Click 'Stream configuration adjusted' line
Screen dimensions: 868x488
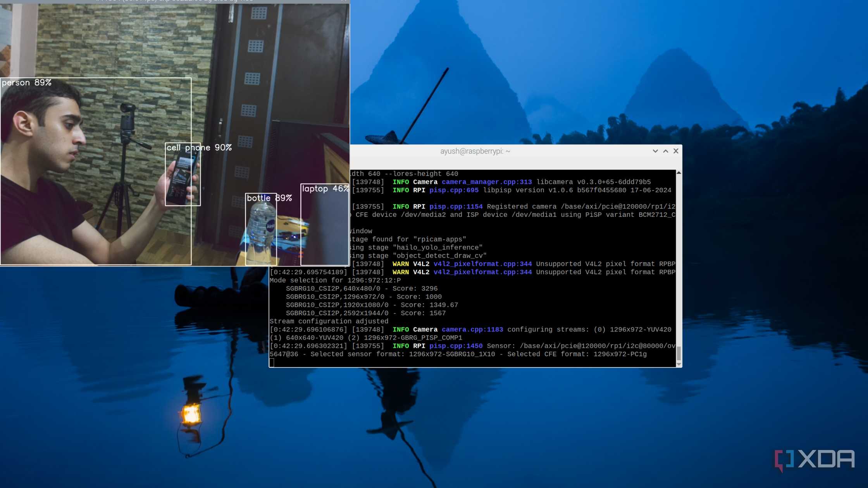[329, 321]
